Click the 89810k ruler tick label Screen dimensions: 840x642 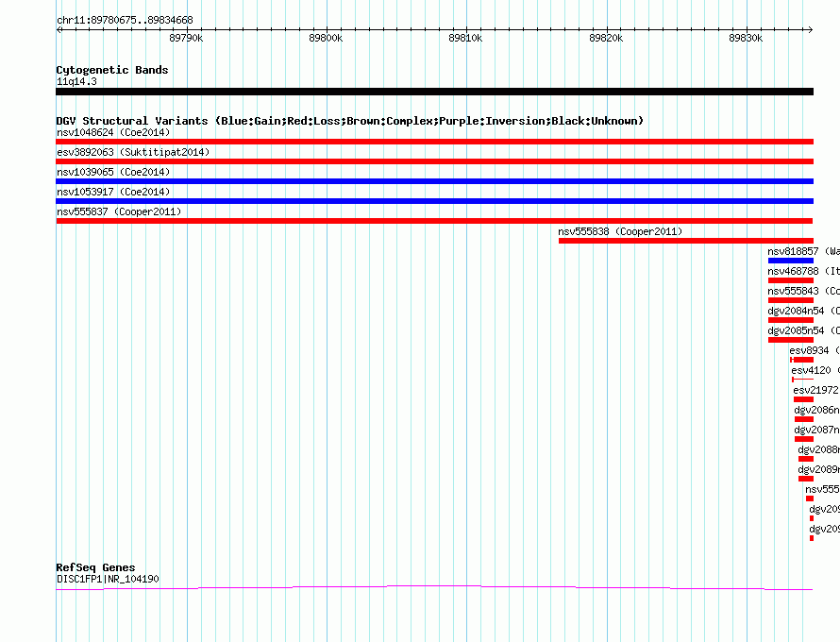465,38
